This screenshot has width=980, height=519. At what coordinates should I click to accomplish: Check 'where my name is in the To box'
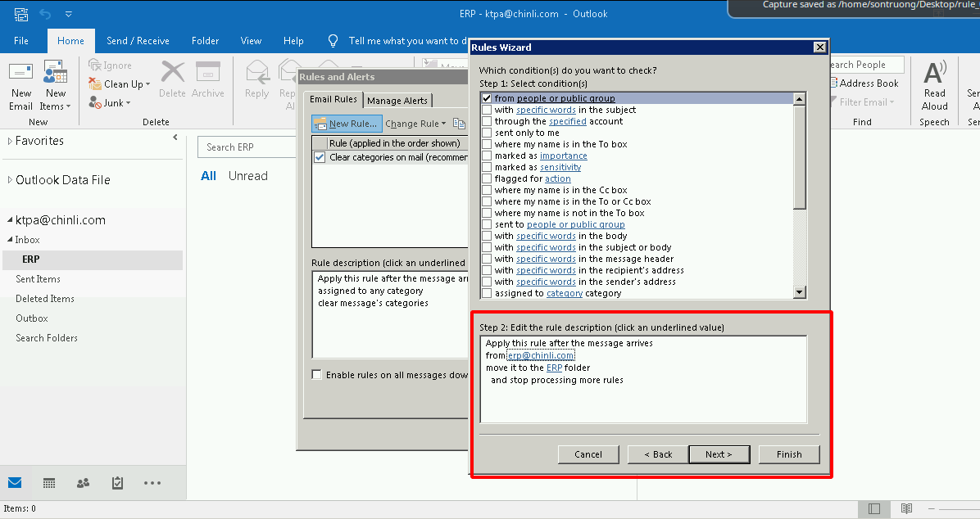(x=487, y=144)
